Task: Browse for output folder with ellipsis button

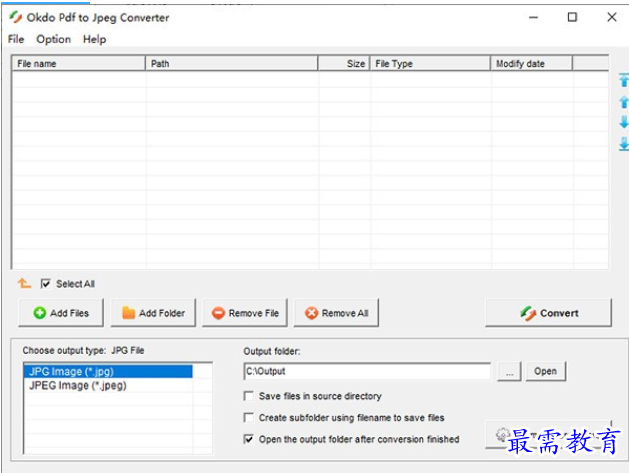Action: point(509,371)
